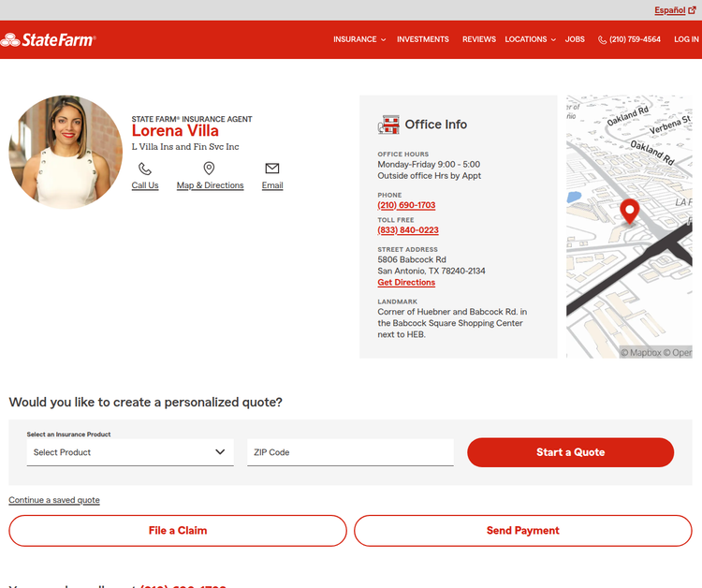This screenshot has height=588, width=702.
Task: Click the Español external-link icon
Action: pyautogui.click(x=692, y=10)
